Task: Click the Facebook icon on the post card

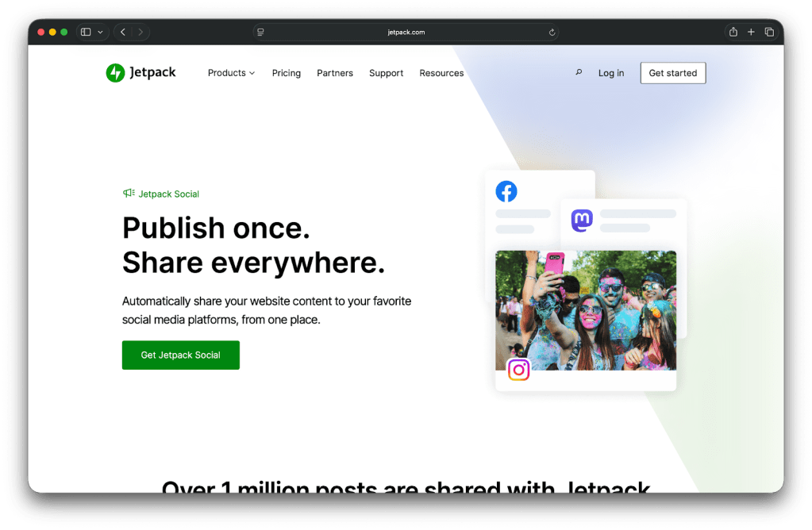Action: coord(506,191)
